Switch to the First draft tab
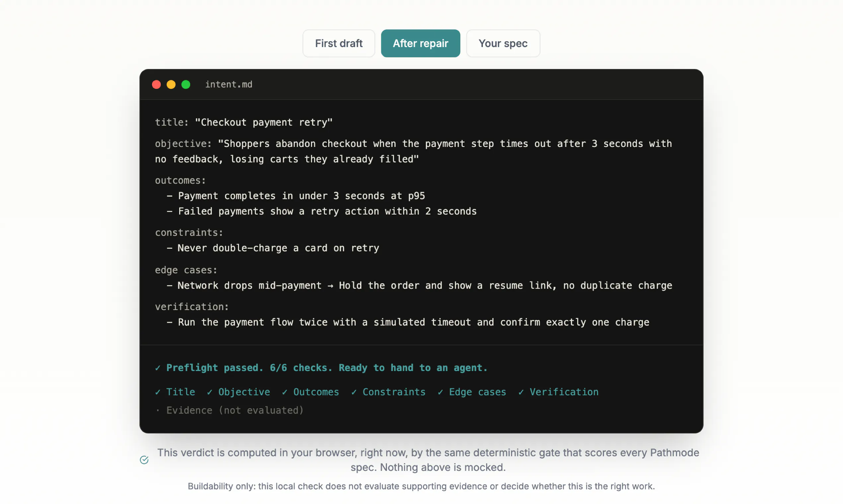This screenshot has width=843, height=504. (x=339, y=43)
